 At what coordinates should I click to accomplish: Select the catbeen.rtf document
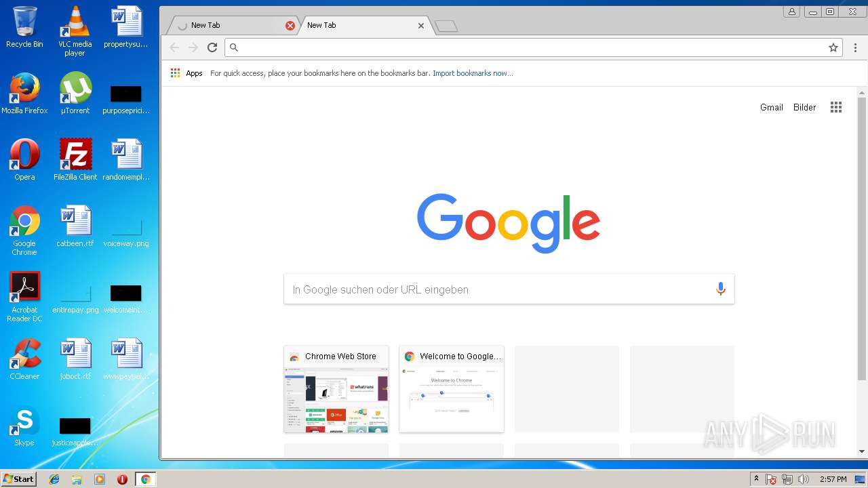[x=75, y=226]
